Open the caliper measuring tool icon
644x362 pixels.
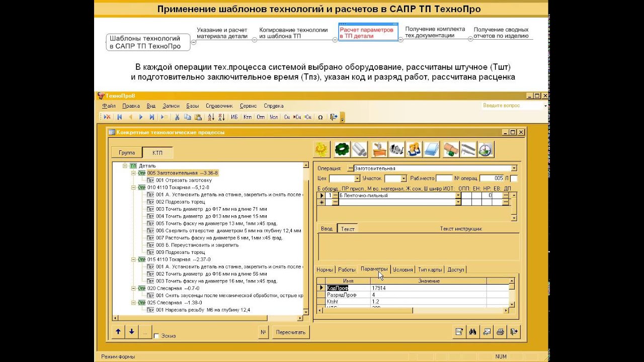click(x=468, y=149)
